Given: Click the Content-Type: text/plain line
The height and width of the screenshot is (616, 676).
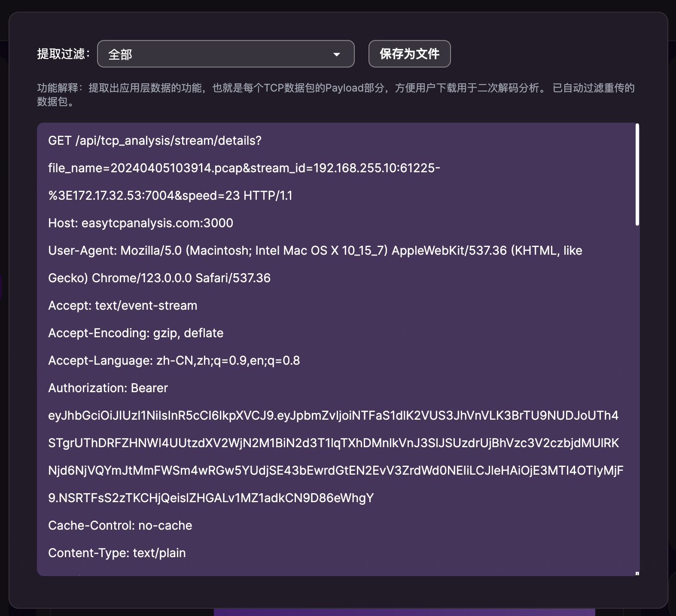Looking at the screenshot, I should click(117, 553).
